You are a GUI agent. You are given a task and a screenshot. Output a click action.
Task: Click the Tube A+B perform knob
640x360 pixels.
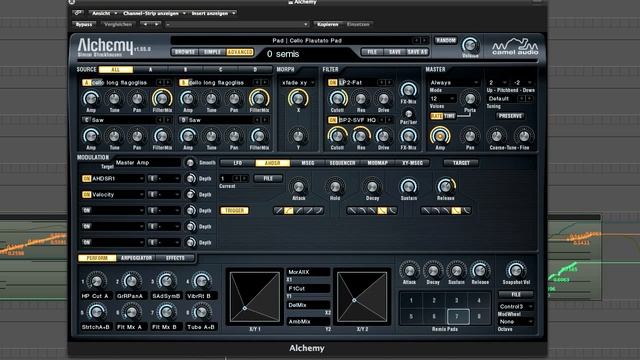[201, 312]
